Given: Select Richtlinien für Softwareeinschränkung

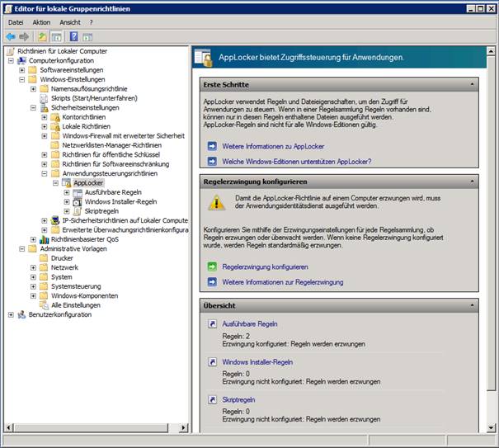Looking at the screenshot, I should pos(115,164).
